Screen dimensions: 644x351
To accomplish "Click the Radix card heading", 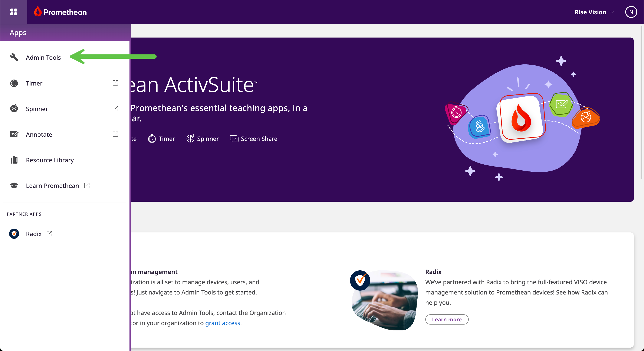I will coord(433,272).
